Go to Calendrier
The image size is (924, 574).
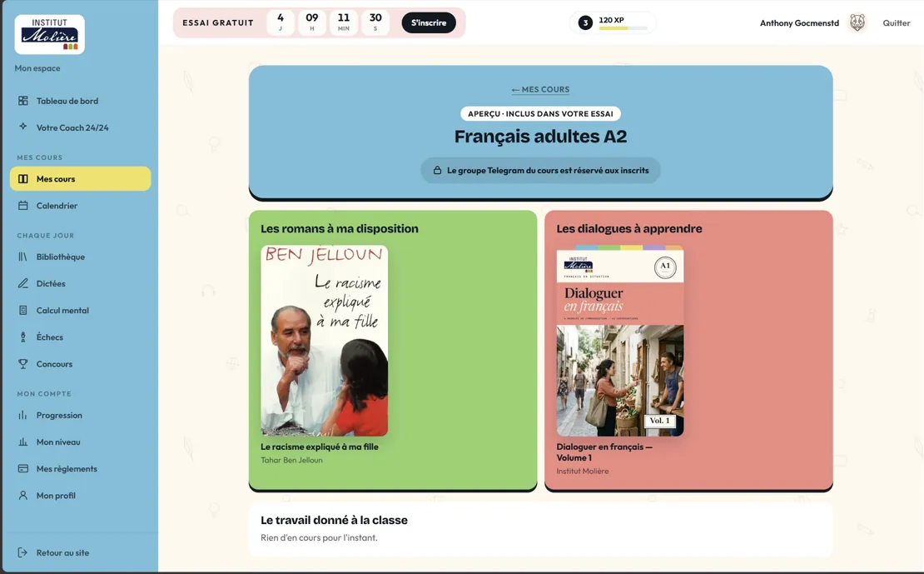pos(80,206)
